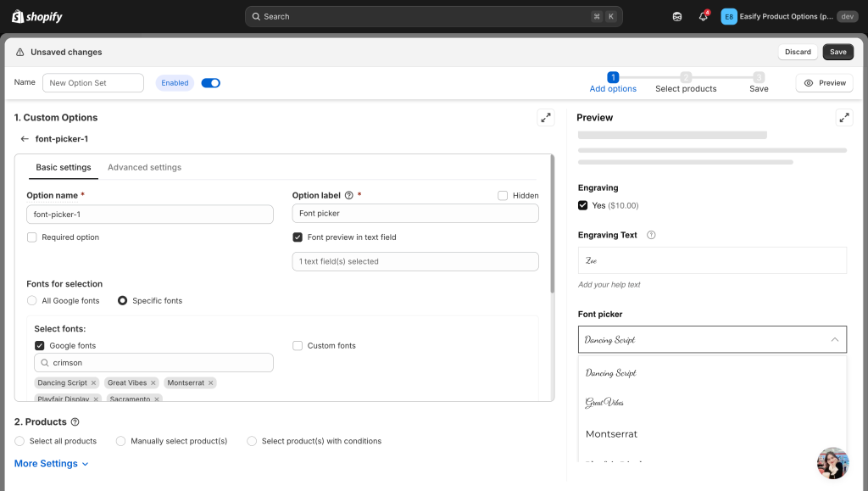Go back using arrow beside font-picker-1
Image resolution: width=868 pixels, height=491 pixels.
(x=25, y=139)
